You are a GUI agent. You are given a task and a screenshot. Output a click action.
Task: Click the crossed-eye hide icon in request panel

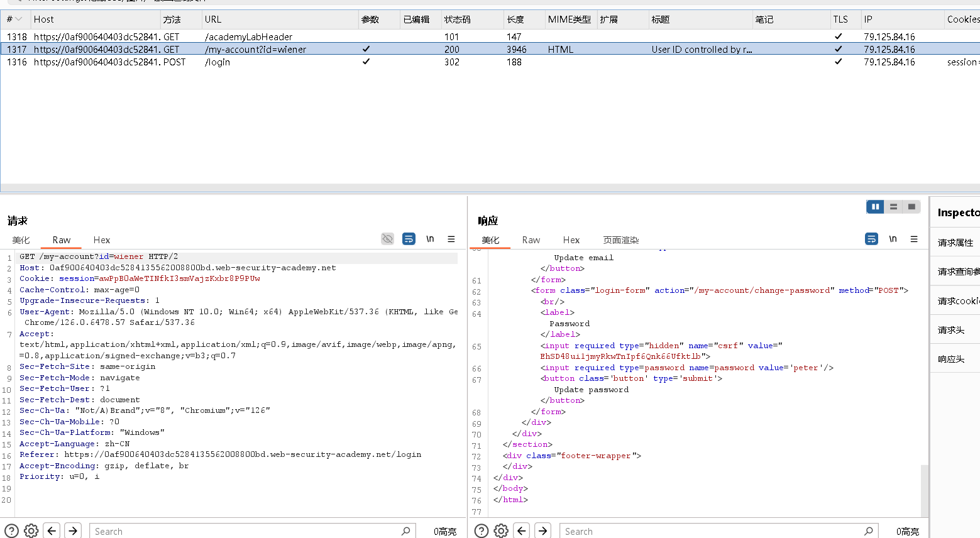pyautogui.click(x=387, y=239)
